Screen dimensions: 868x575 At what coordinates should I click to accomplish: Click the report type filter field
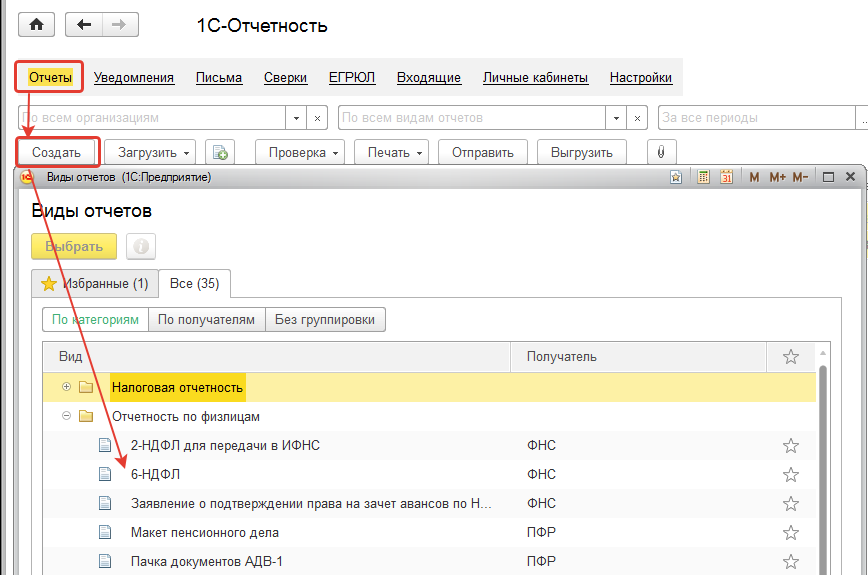tap(472, 118)
